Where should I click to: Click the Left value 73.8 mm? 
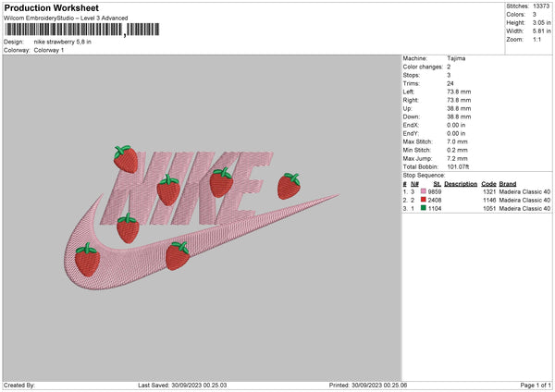459,92
